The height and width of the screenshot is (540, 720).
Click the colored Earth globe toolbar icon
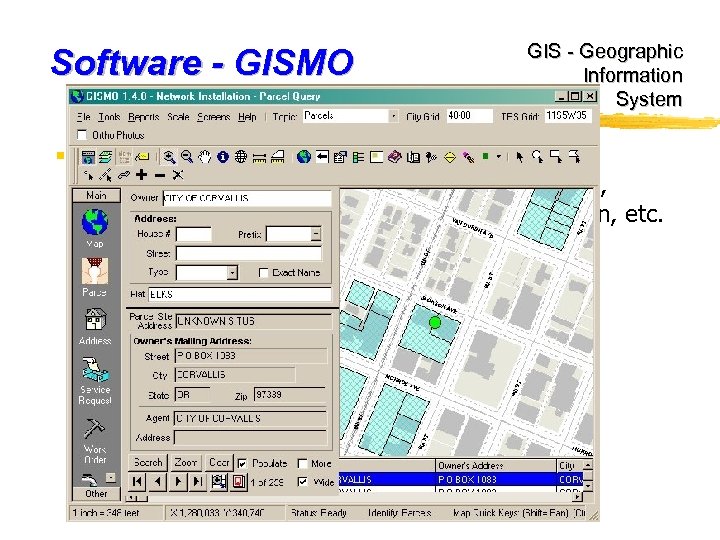pyautogui.click(x=304, y=157)
